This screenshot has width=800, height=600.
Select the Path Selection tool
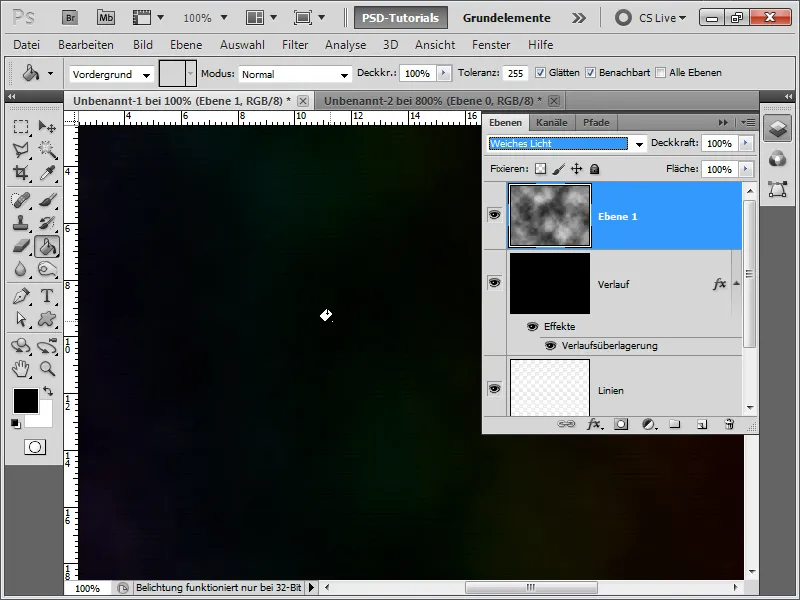(x=20, y=319)
